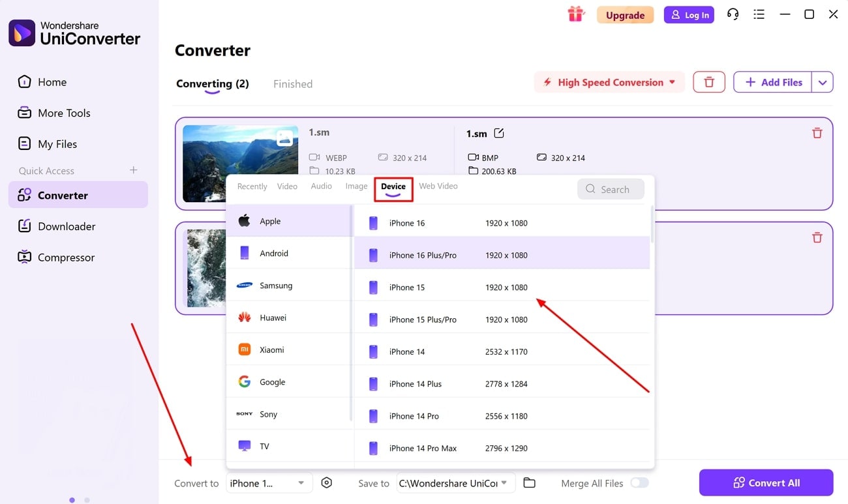Add a Quick Access shortcut with plus
Image resolution: width=848 pixels, height=504 pixels.
[x=133, y=170]
